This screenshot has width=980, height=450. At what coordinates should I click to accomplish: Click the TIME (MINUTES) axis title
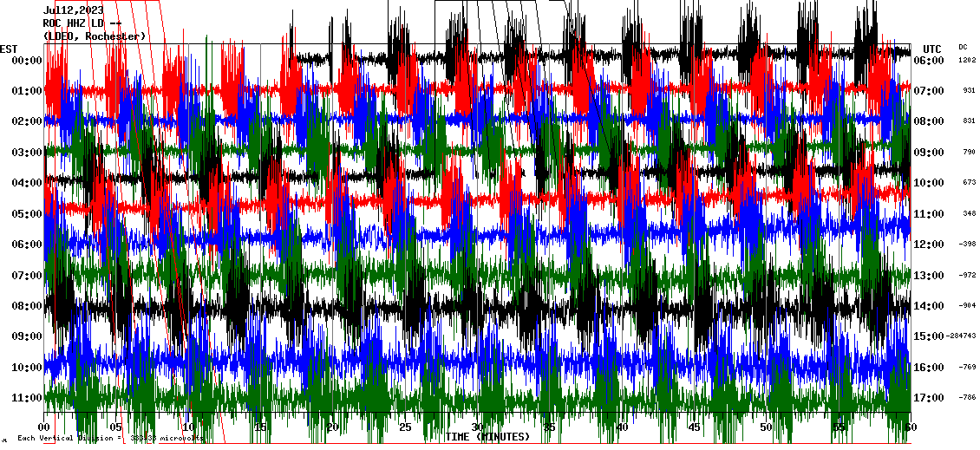click(x=487, y=437)
